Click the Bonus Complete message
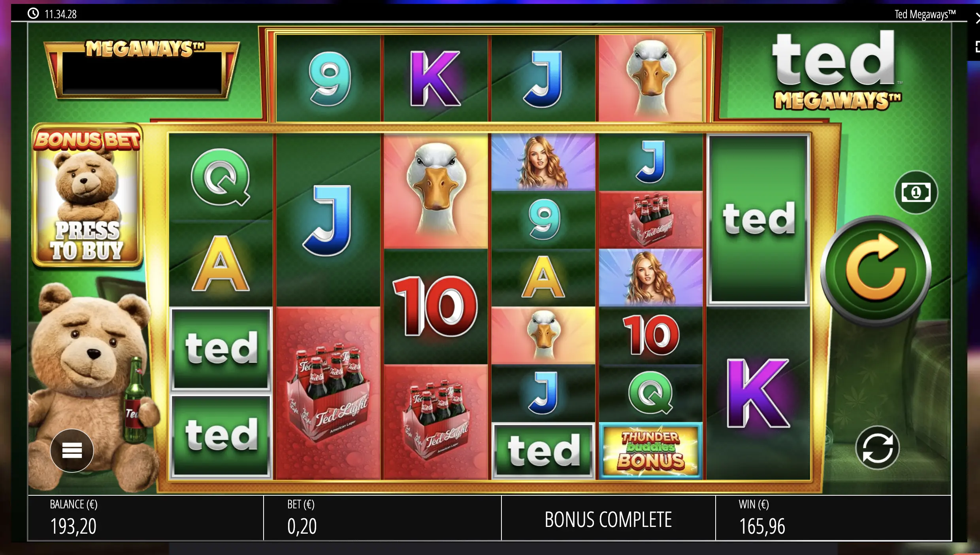The height and width of the screenshot is (555, 980). pyautogui.click(x=608, y=519)
